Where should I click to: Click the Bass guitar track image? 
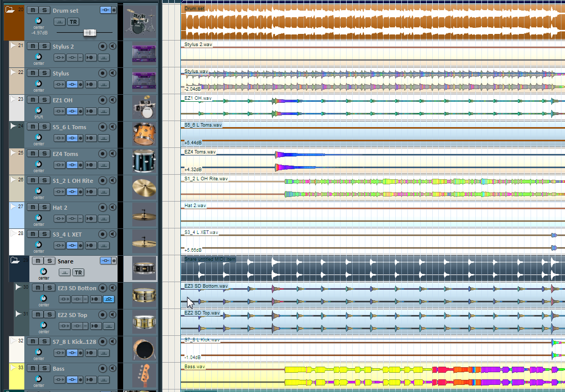tap(144, 376)
